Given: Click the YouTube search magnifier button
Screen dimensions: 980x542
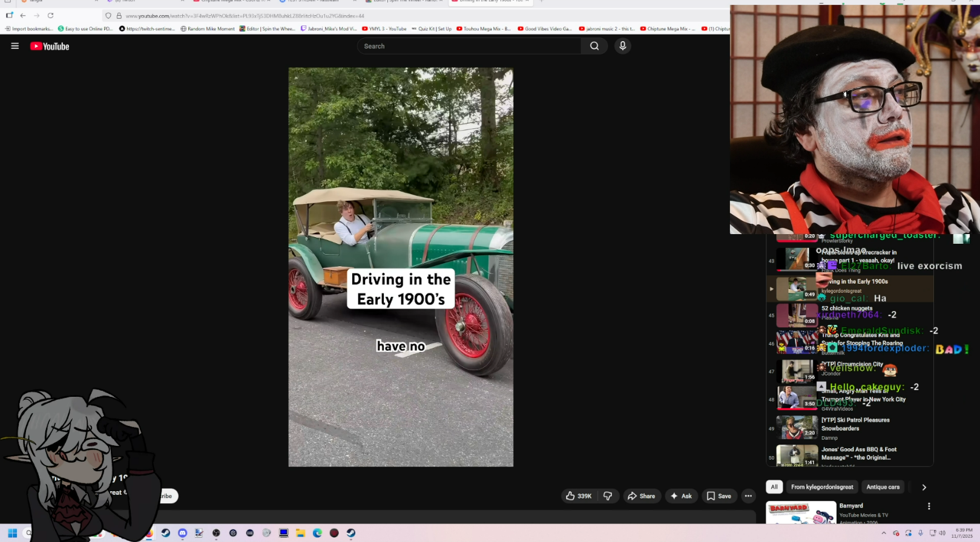Looking at the screenshot, I should (594, 46).
